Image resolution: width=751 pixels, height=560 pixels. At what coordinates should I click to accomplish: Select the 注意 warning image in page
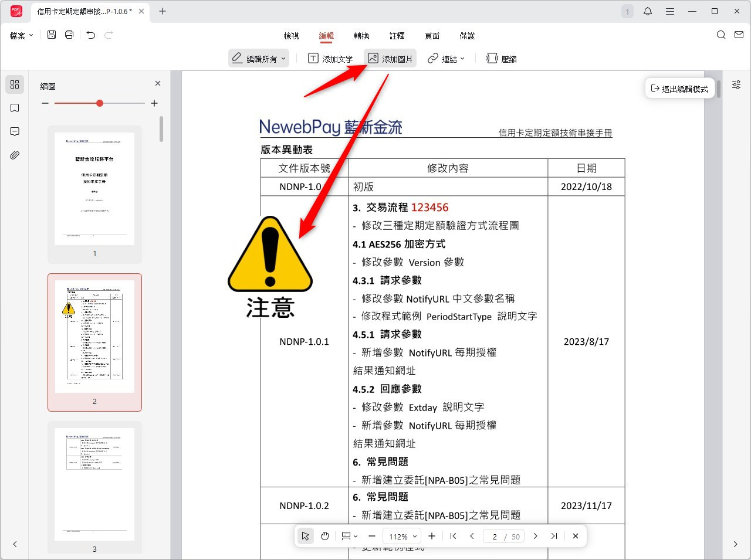tap(270, 267)
